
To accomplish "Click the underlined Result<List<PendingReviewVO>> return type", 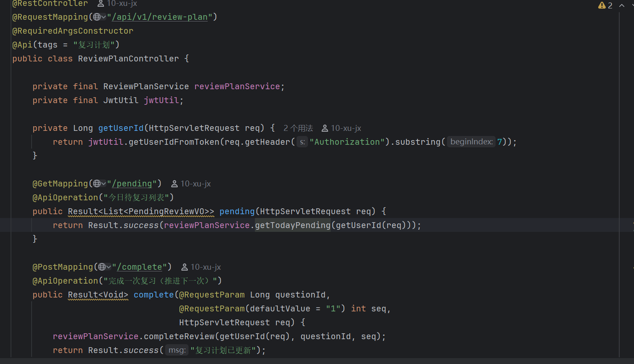I will click(x=141, y=211).
